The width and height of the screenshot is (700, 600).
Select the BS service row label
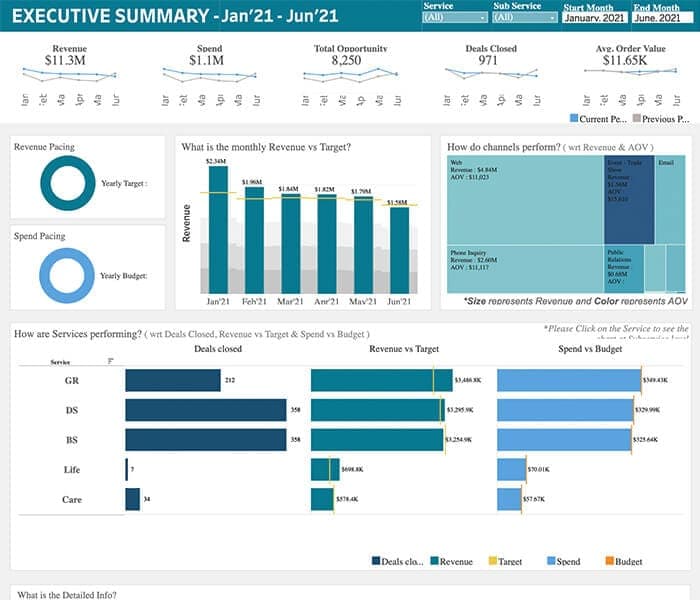72,440
